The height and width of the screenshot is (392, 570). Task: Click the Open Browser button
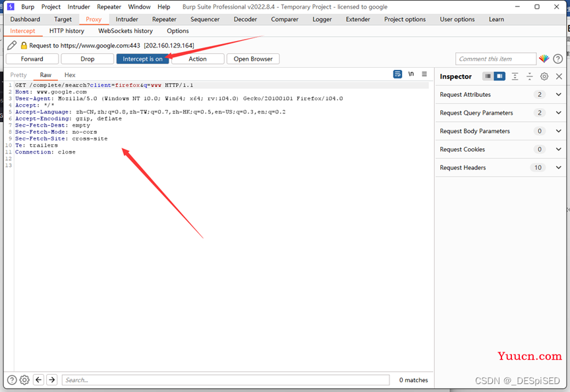[x=253, y=59]
